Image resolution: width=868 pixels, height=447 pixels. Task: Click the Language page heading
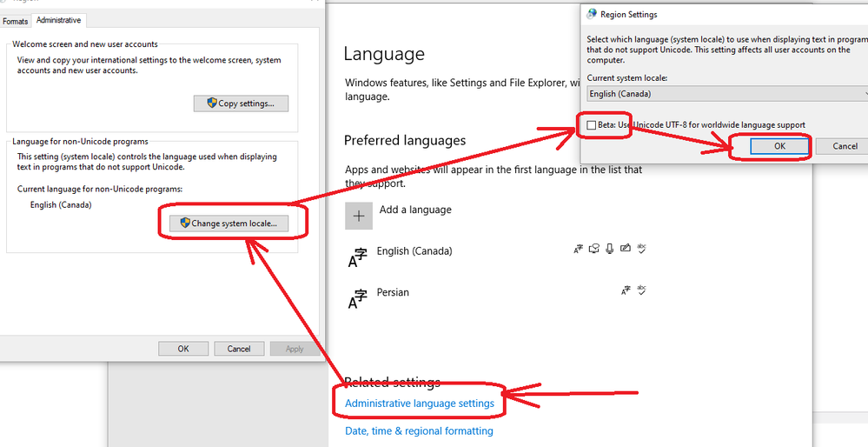(384, 54)
